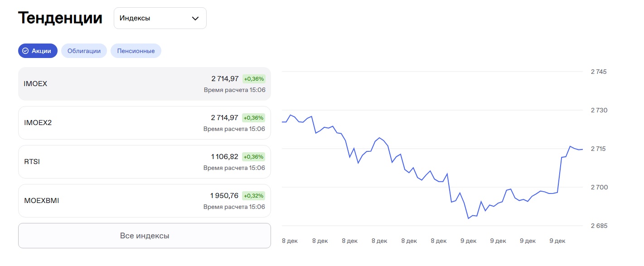Click the first 8 дек date label
This screenshot has height=266, width=644.
(290, 241)
